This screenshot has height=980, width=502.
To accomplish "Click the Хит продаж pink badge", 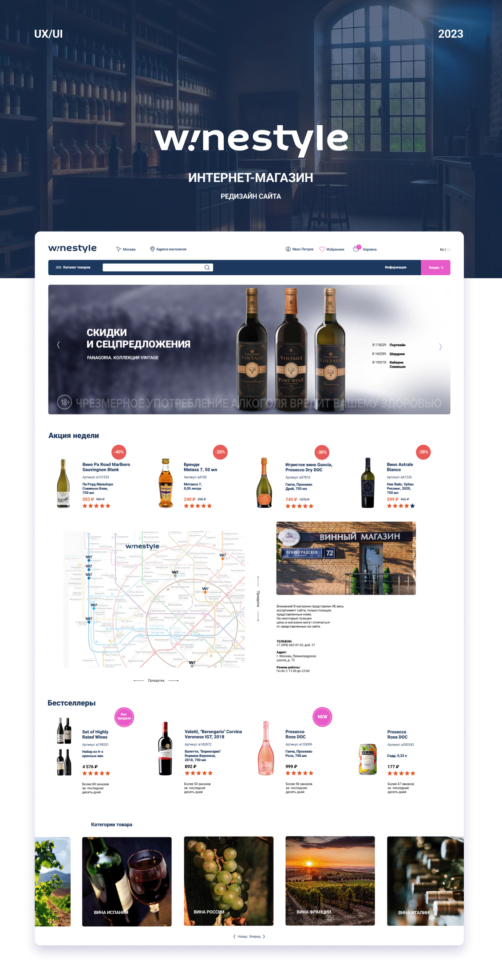I will point(124,716).
